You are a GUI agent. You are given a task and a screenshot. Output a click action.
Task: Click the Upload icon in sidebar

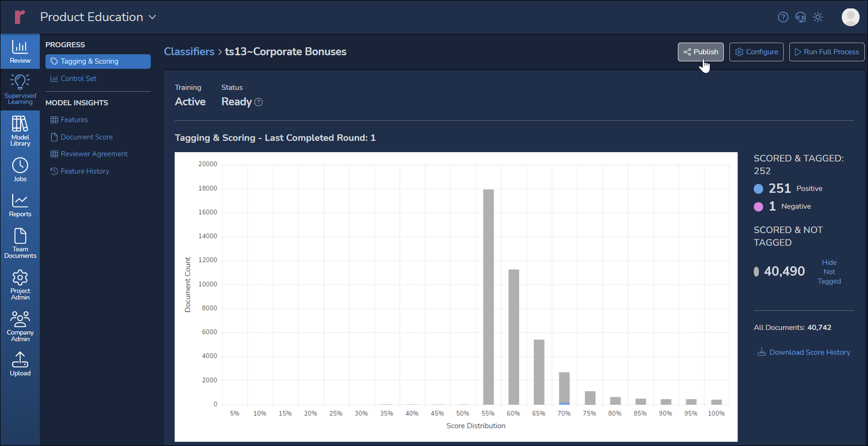tap(20, 364)
